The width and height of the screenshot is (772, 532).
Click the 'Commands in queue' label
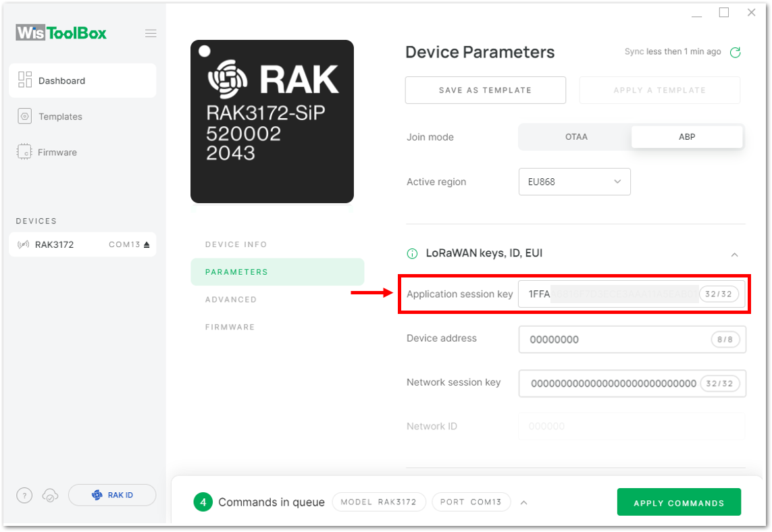tap(272, 502)
